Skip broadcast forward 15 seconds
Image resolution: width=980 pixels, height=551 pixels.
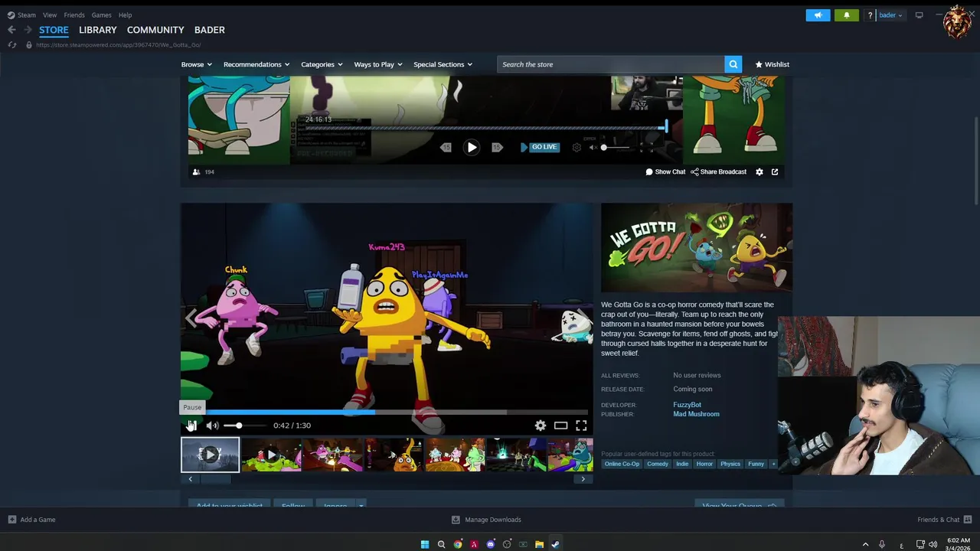click(497, 147)
